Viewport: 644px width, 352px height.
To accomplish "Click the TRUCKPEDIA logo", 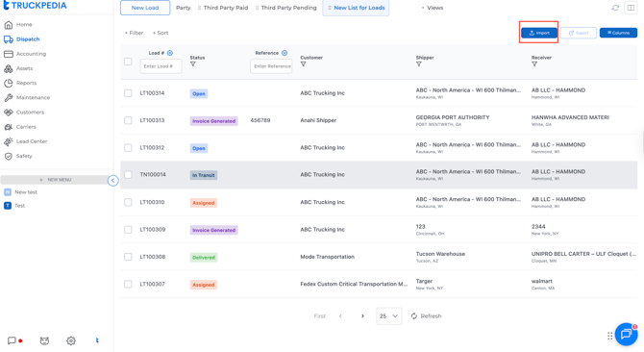I will pyautogui.click(x=35, y=6).
